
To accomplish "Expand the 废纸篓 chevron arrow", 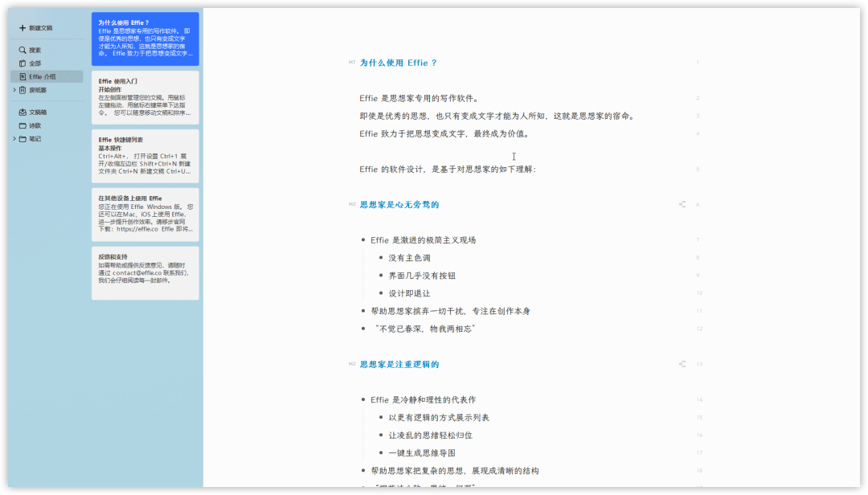I will (14, 90).
